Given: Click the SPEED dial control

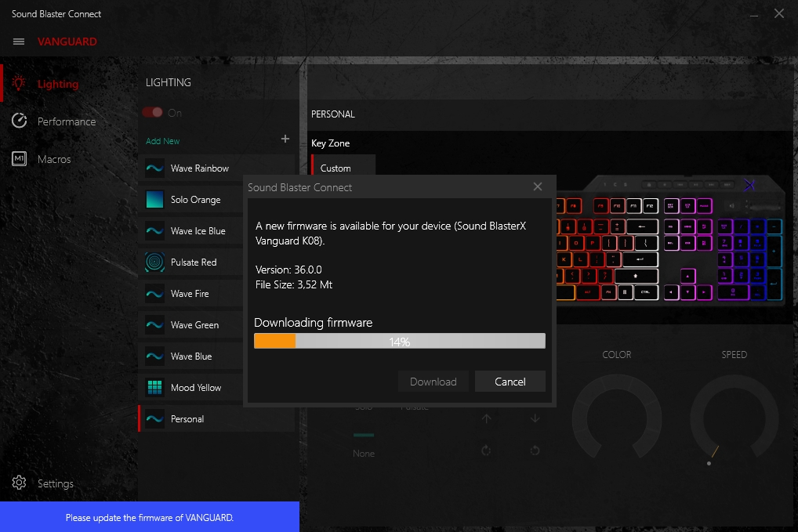Looking at the screenshot, I should pos(734,418).
